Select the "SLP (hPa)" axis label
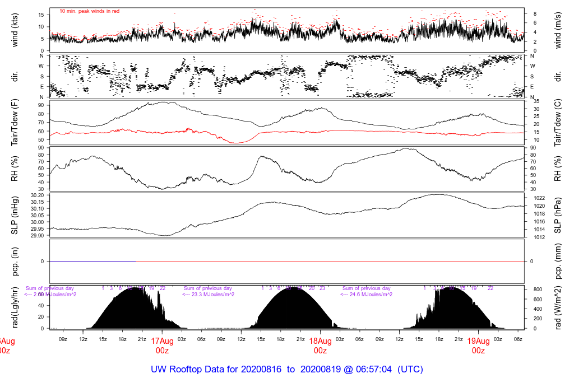 click(558, 216)
